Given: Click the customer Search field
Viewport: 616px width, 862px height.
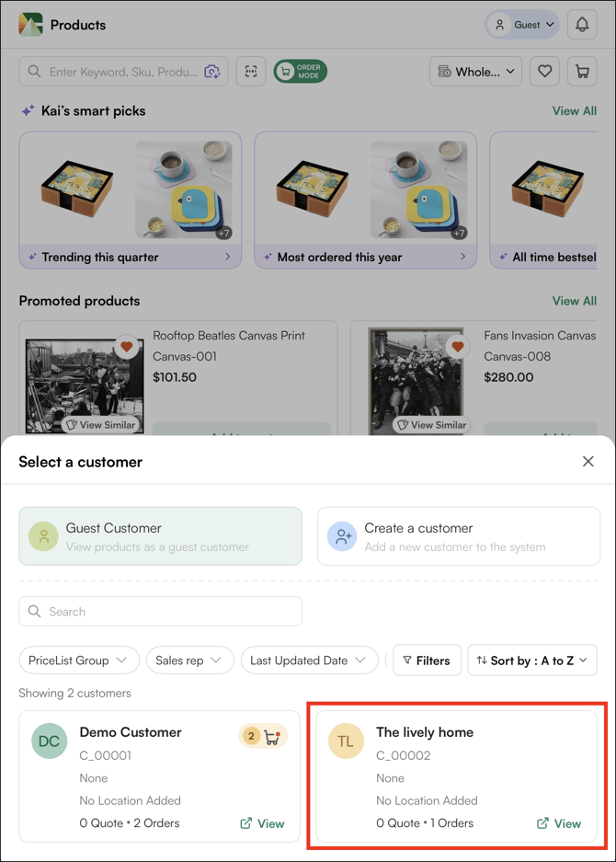Looking at the screenshot, I should coord(160,612).
